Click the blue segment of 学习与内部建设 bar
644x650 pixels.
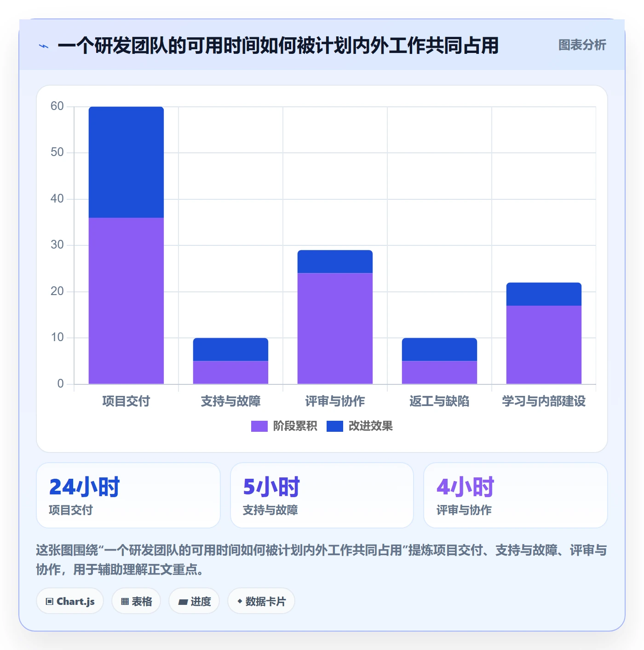(x=544, y=294)
